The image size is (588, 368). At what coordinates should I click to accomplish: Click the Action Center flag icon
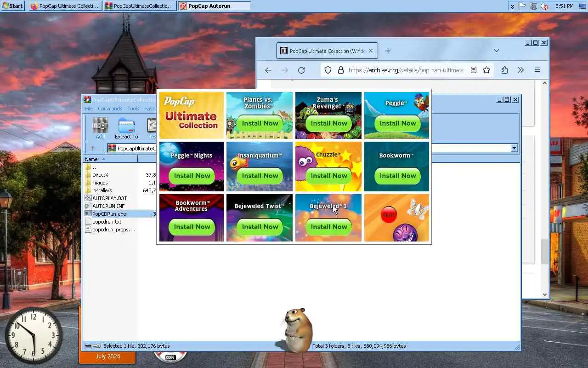tap(522, 6)
